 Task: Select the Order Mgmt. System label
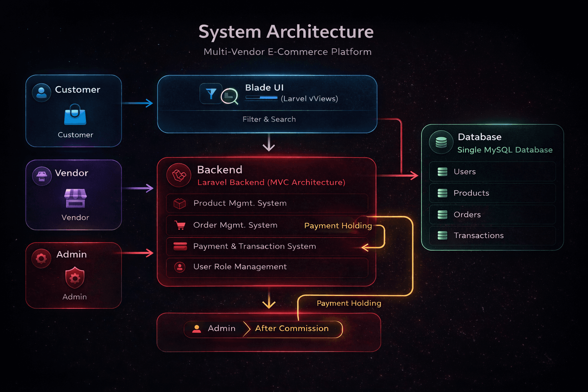pyautogui.click(x=235, y=225)
